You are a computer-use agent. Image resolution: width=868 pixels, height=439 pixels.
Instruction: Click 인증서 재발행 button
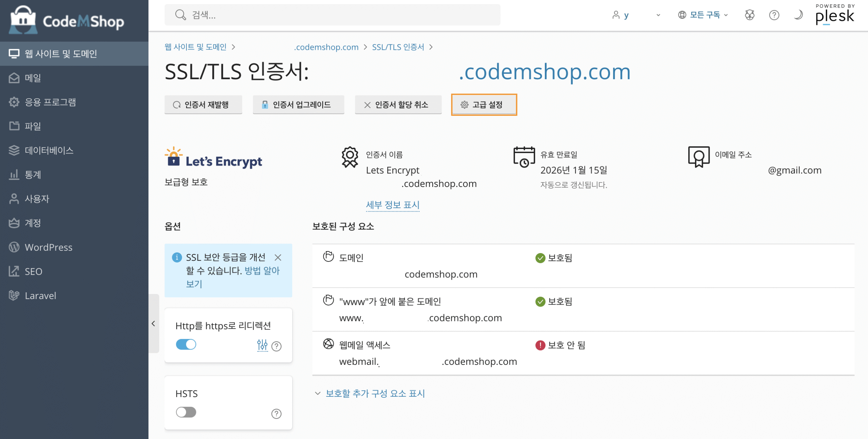203,105
